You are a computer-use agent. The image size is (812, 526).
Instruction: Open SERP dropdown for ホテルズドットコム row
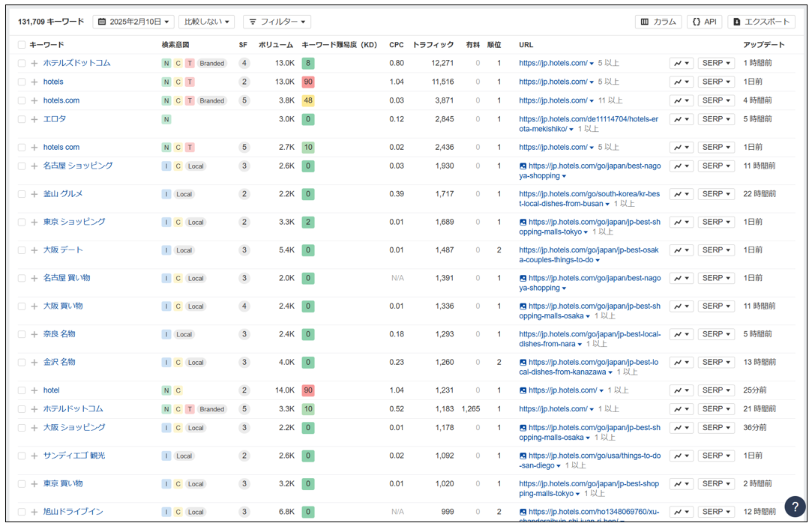716,63
